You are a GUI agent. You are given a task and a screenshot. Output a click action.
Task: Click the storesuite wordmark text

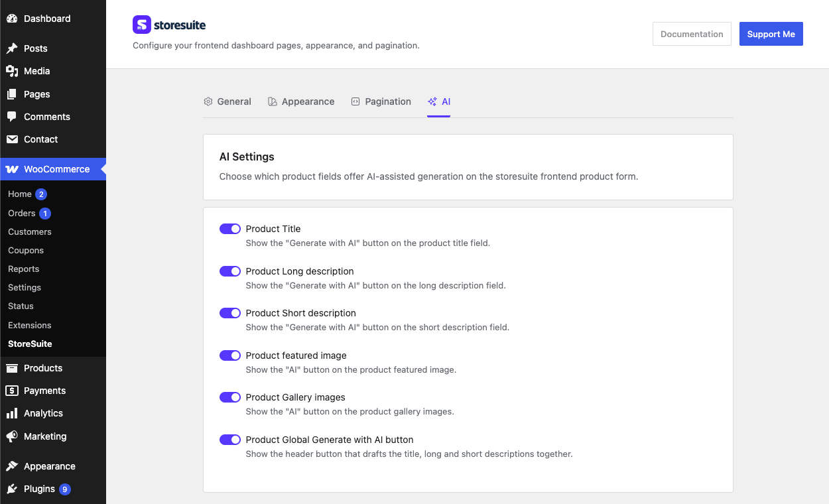point(180,26)
